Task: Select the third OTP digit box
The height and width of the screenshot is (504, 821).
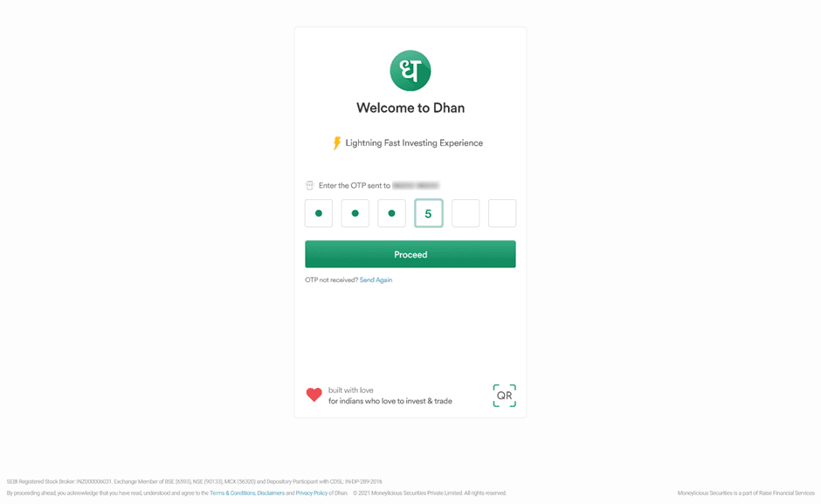Action: coord(391,213)
